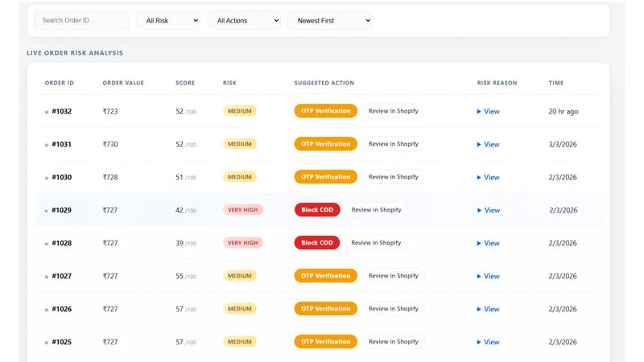This screenshot has width=644, height=362.
Task: Expand View risk reason for order #1028
Action: click(488, 243)
